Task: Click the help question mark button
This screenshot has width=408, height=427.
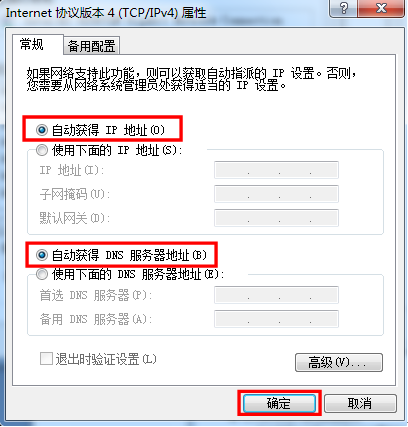Action: (343, 8)
